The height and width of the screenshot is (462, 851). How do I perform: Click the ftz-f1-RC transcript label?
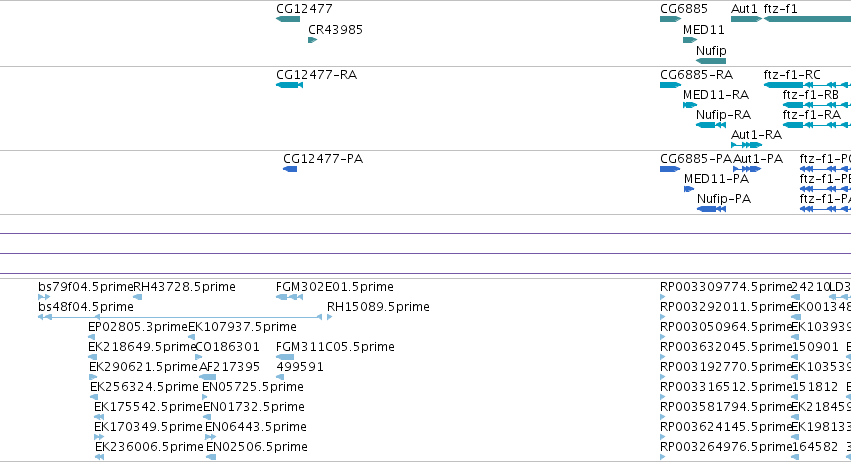click(x=792, y=74)
